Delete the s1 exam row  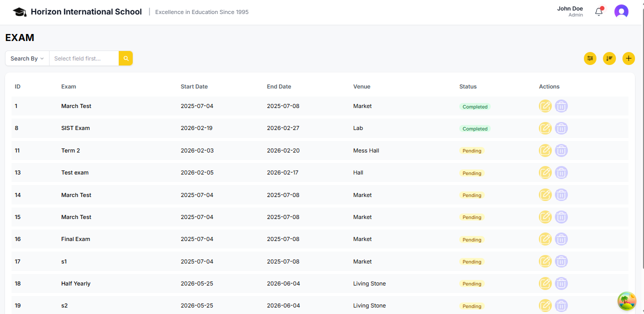pyautogui.click(x=561, y=261)
